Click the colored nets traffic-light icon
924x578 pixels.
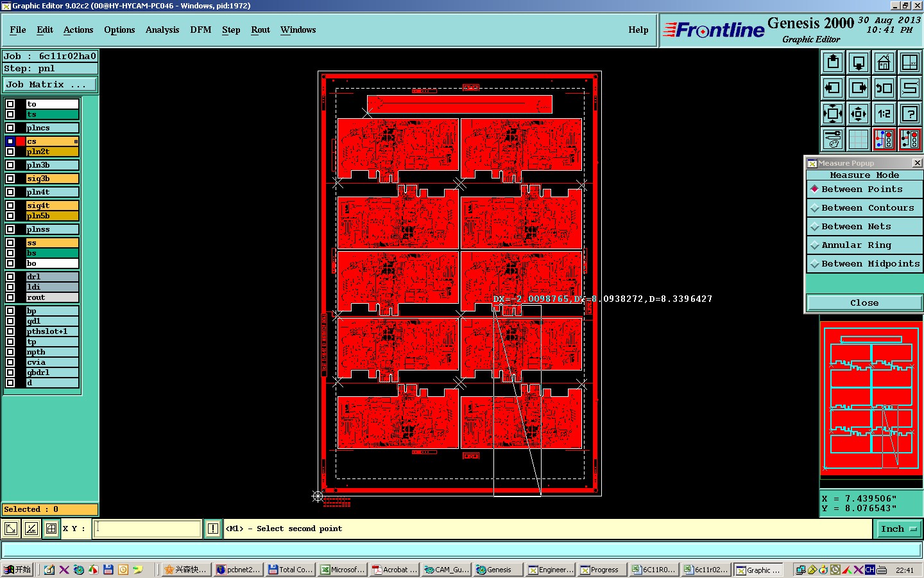884,139
